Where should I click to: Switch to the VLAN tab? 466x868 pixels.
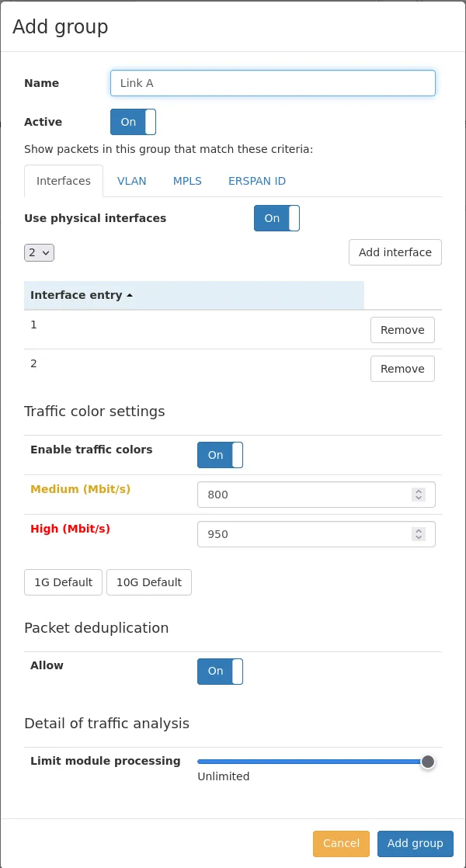(132, 181)
